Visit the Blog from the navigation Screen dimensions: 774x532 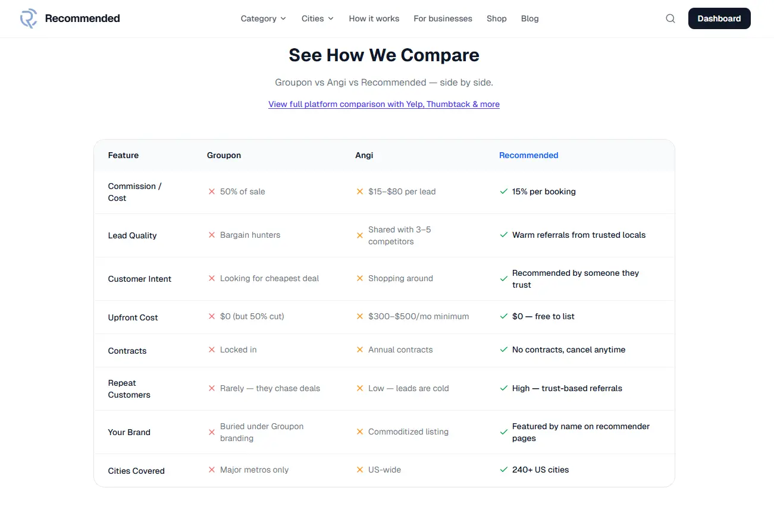click(x=530, y=18)
